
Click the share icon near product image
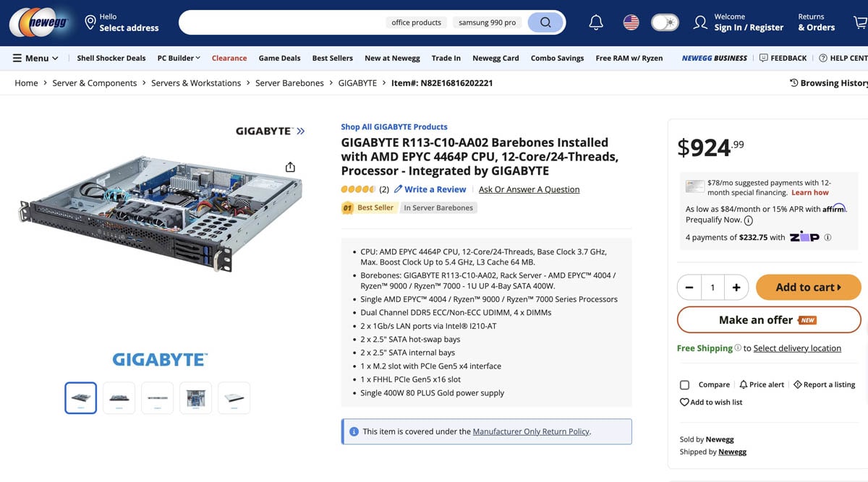[290, 168]
